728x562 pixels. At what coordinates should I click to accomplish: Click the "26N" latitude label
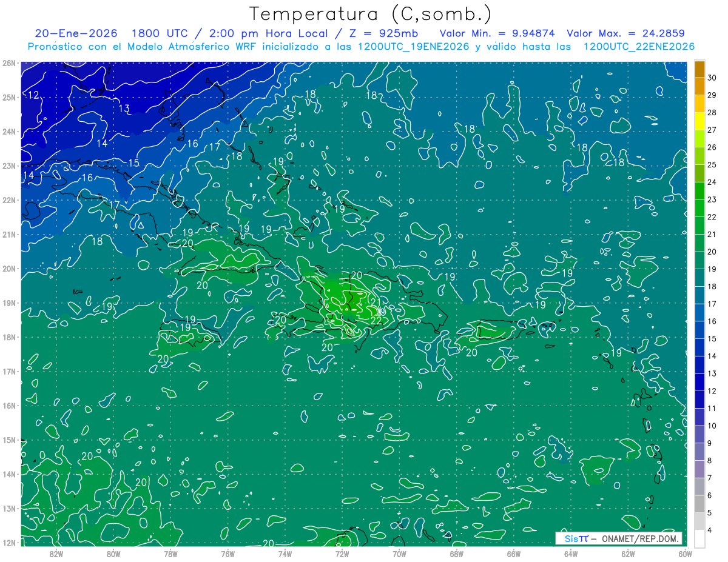[x=9, y=63]
